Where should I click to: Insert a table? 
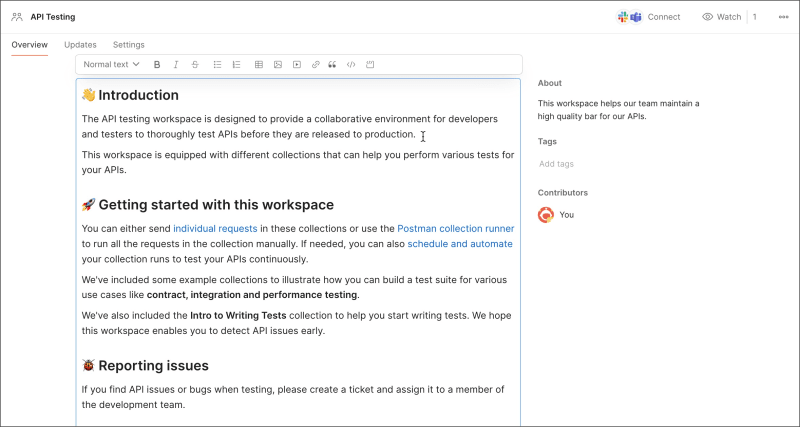click(x=259, y=65)
